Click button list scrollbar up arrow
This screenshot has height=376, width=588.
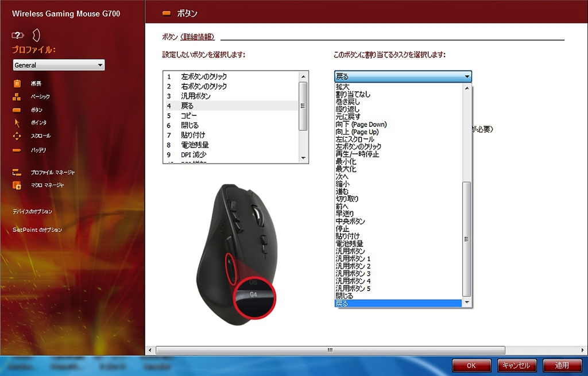tap(303, 76)
